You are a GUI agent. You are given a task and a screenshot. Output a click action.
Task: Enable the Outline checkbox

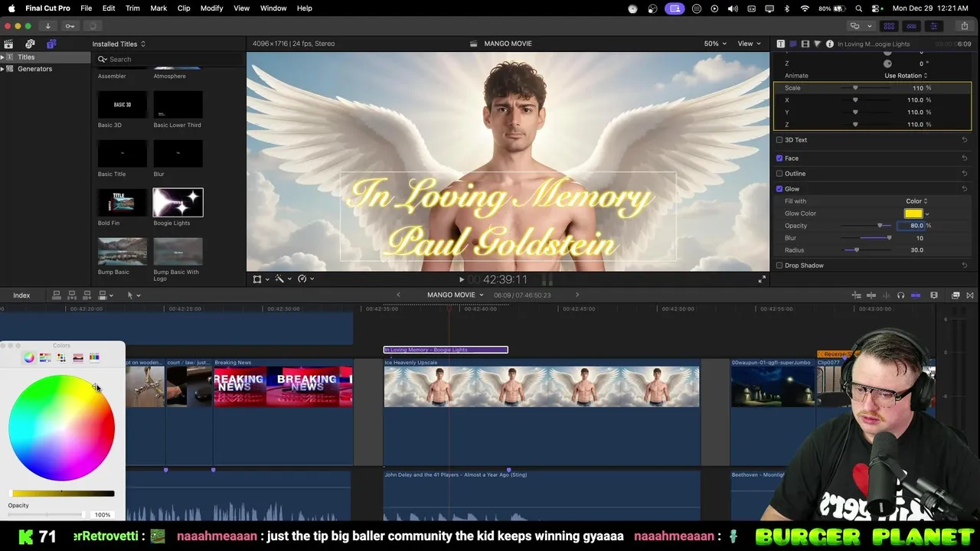[x=779, y=174]
